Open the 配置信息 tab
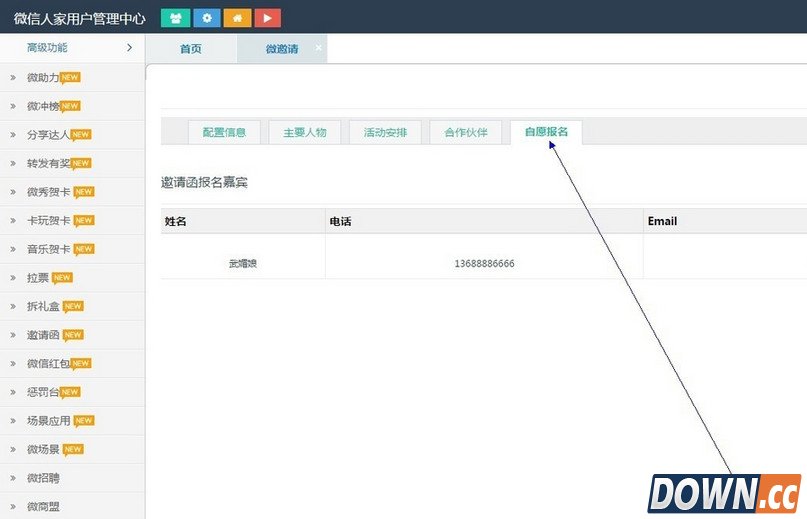 coord(224,132)
